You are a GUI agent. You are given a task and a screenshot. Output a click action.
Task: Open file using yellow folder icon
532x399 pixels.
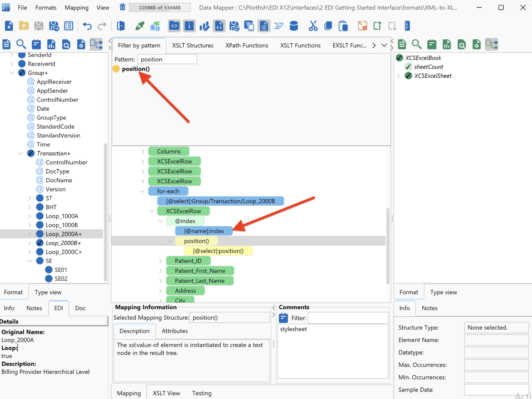[24, 26]
